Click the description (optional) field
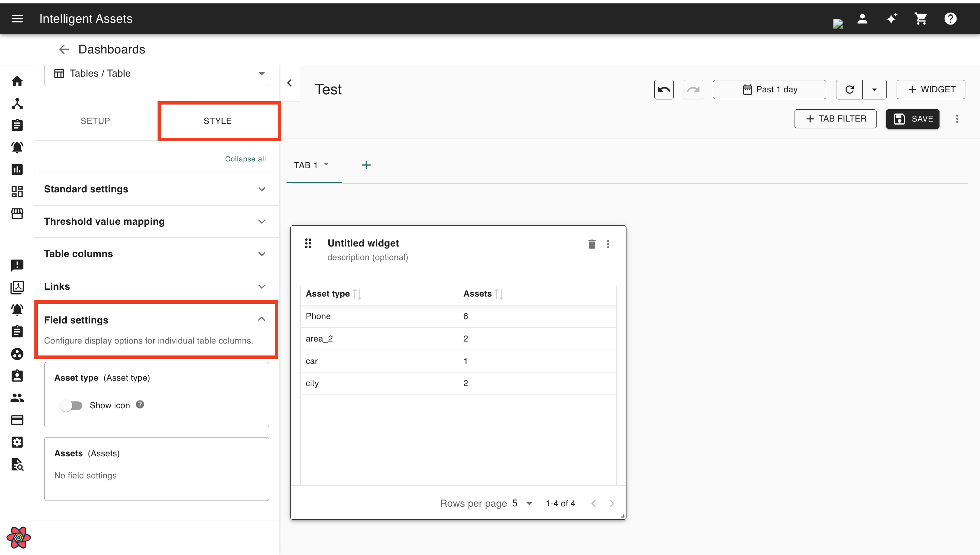The width and height of the screenshot is (980, 555). coord(367,257)
